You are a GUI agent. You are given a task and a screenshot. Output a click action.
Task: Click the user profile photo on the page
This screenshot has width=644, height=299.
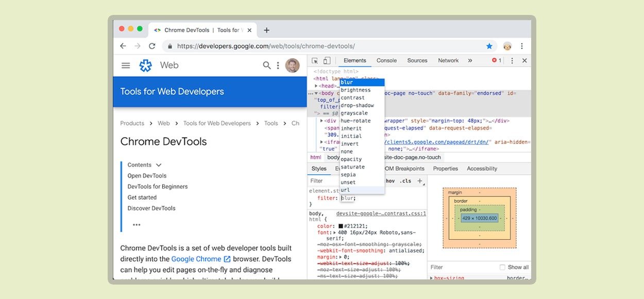292,65
